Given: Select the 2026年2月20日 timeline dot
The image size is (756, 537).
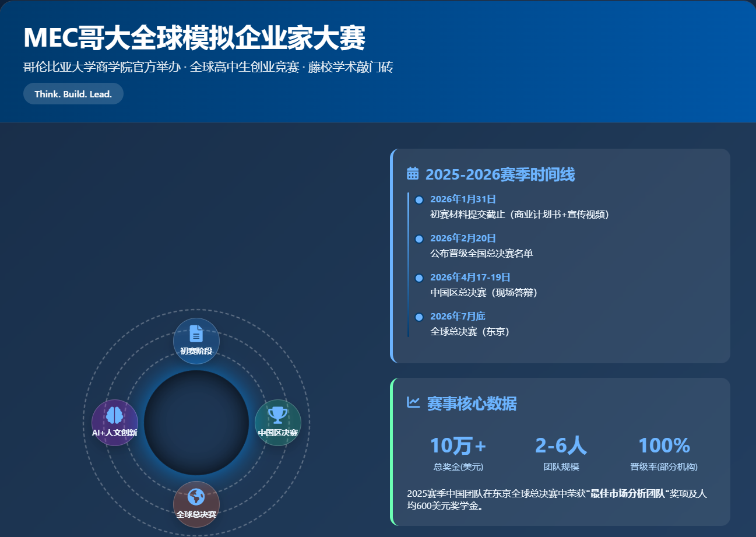Looking at the screenshot, I should pos(419,239).
